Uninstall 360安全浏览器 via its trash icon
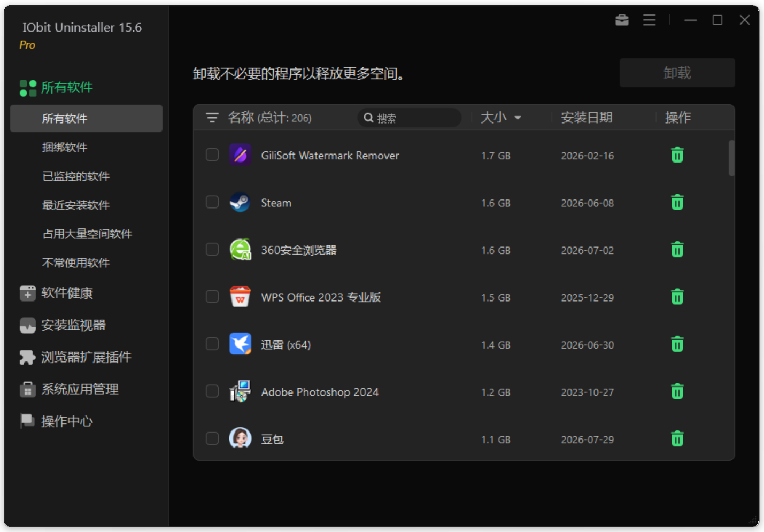The width and height of the screenshot is (764, 532). [677, 250]
